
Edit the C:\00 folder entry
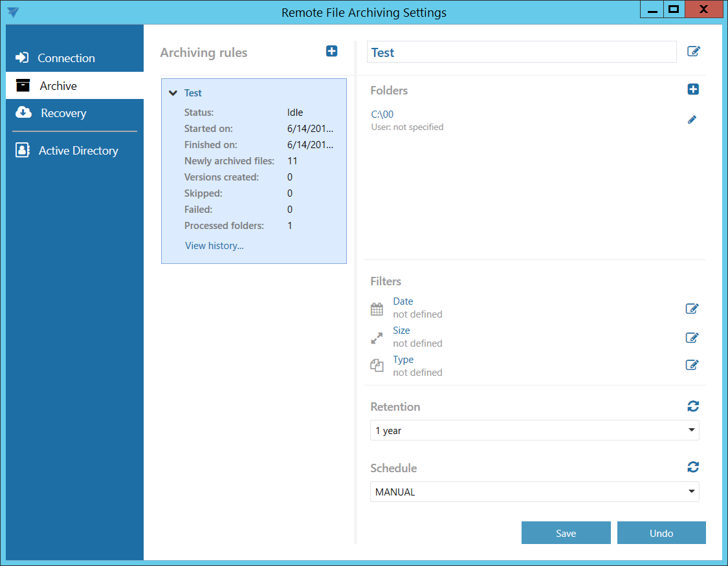(x=692, y=120)
